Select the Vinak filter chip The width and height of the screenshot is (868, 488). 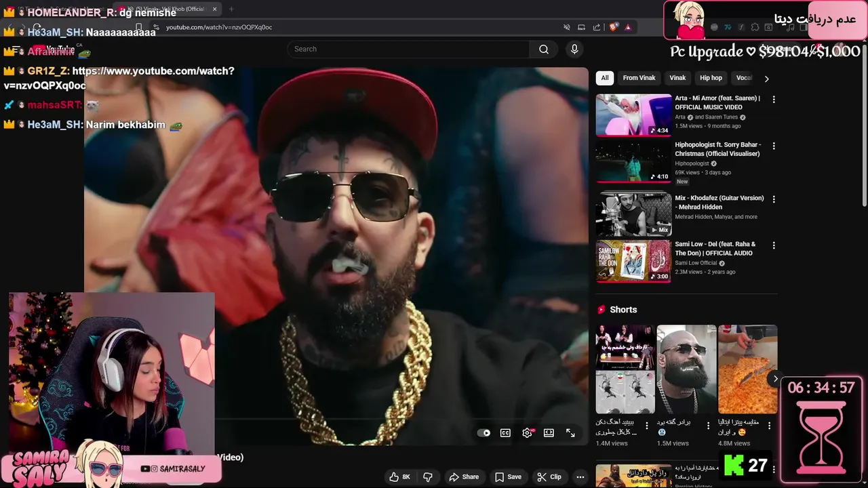677,78
